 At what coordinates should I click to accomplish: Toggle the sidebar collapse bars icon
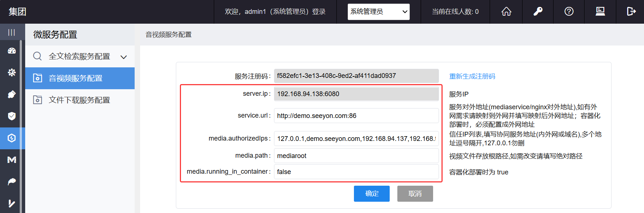[x=12, y=32]
